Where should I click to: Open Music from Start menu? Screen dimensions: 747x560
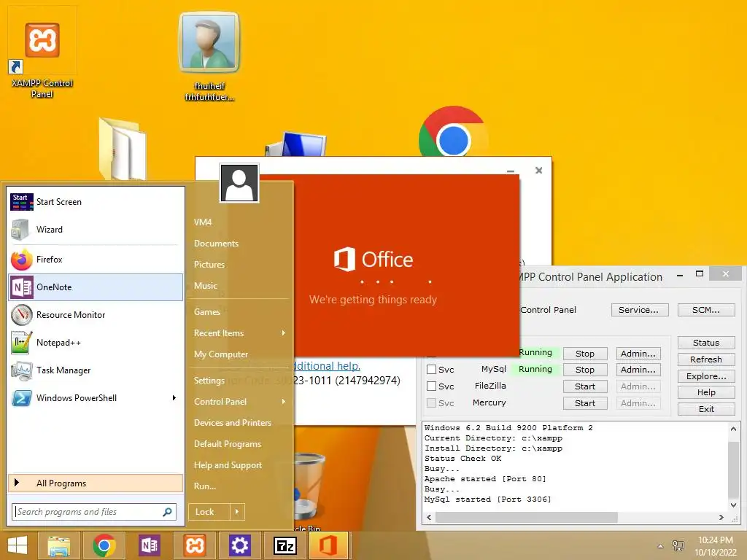(206, 286)
